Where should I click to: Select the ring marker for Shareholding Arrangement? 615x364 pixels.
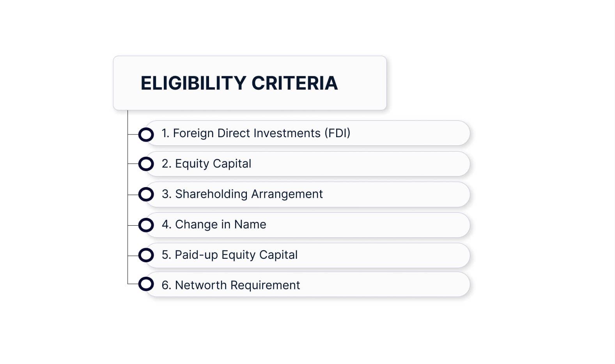(146, 194)
